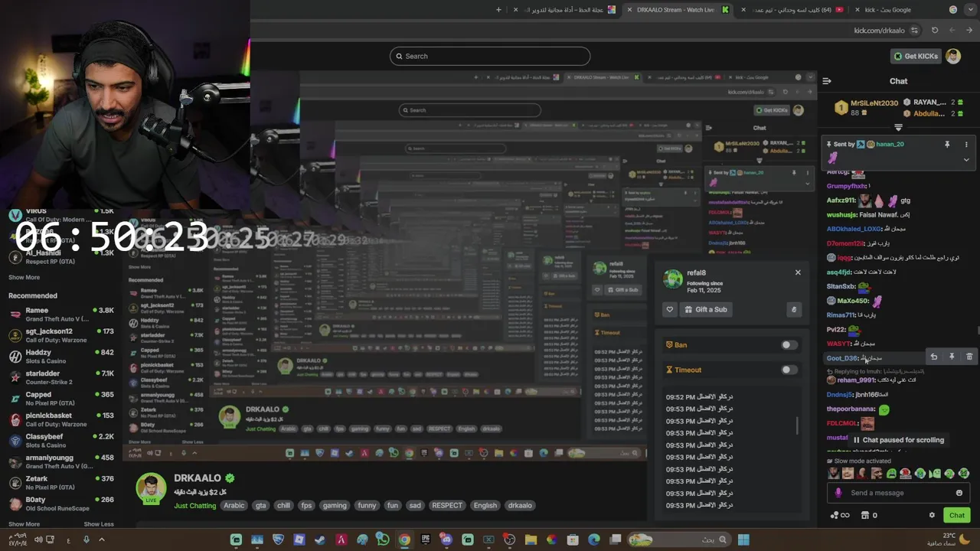Unpin the pinned message from hanan_20
Screen dimensions: 980x551
pyautogui.click(x=947, y=145)
